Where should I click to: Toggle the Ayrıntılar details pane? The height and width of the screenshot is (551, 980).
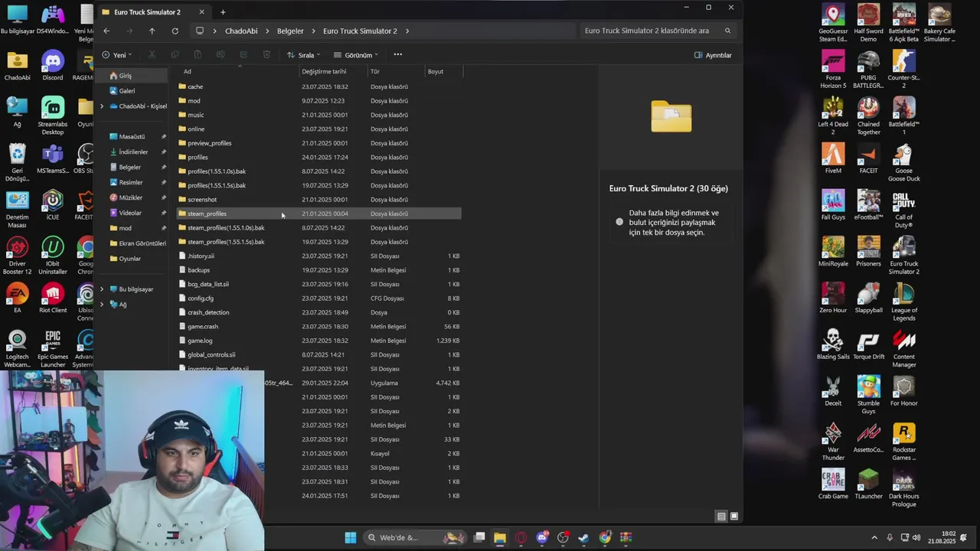click(713, 55)
